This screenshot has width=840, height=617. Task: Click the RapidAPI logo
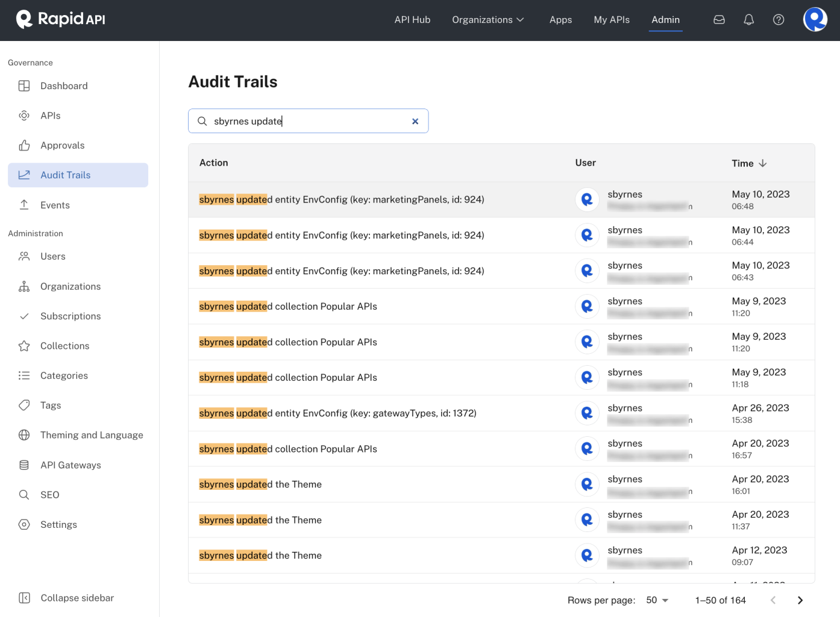pos(61,19)
